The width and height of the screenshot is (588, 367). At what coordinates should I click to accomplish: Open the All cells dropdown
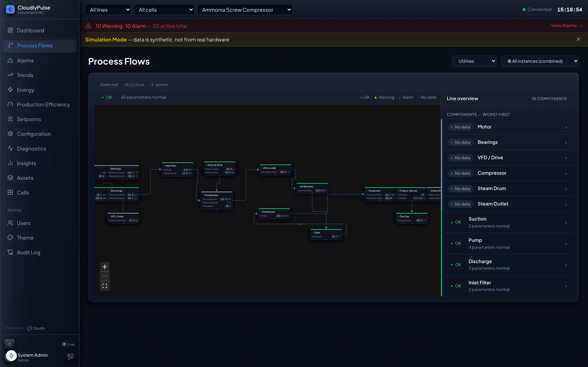pyautogui.click(x=164, y=10)
